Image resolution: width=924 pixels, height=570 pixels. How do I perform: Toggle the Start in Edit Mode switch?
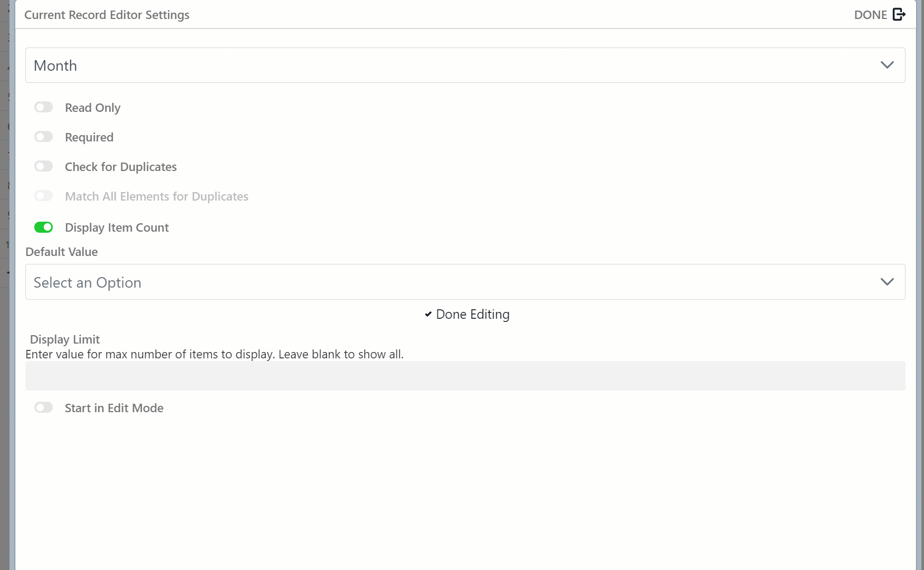[44, 407]
